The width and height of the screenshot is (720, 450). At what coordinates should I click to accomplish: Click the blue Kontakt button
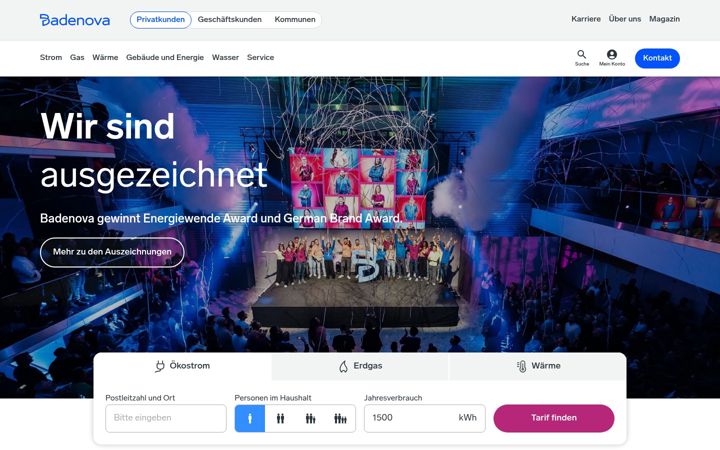coord(657,58)
